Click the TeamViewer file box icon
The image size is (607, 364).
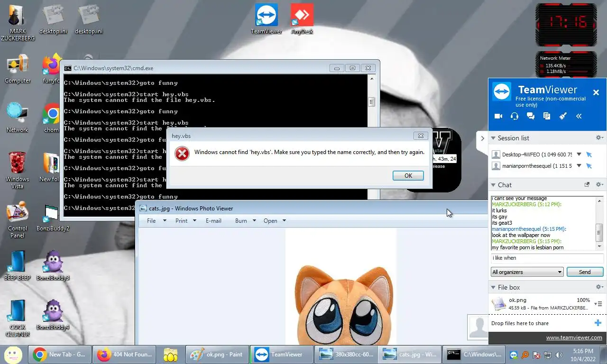pyautogui.click(x=547, y=116)
